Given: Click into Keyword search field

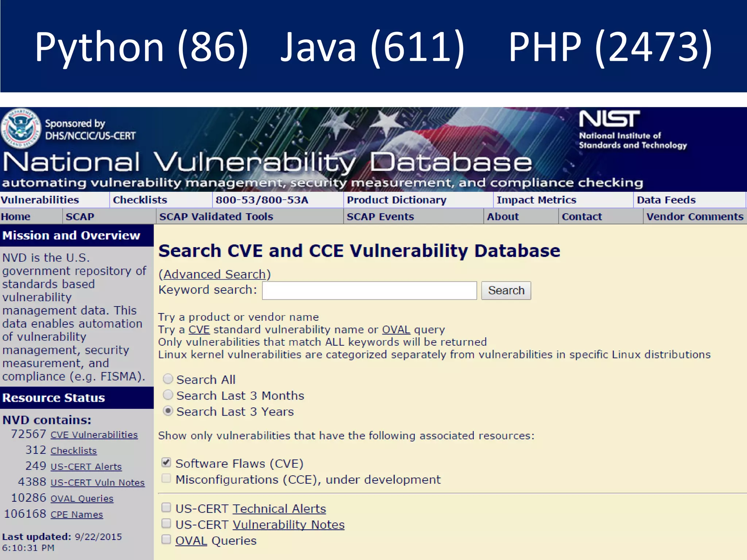Looking at the screenshot, I should coord(369,291).
